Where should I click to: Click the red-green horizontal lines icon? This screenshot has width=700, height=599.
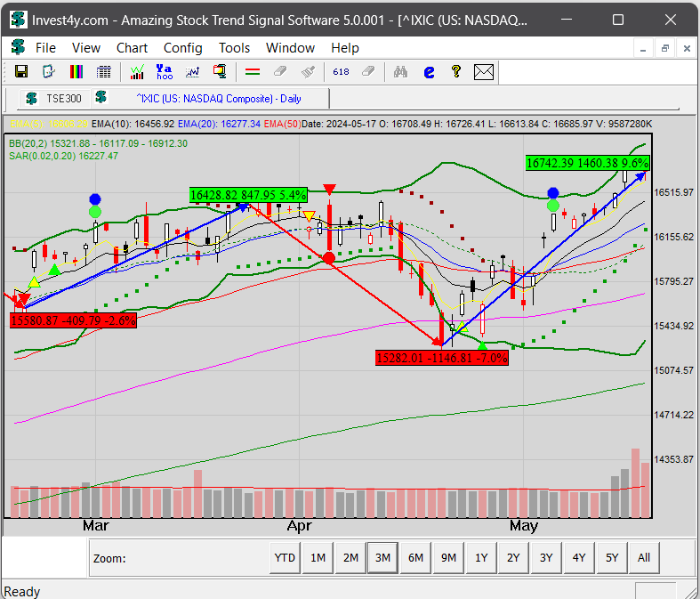[252, 72]
